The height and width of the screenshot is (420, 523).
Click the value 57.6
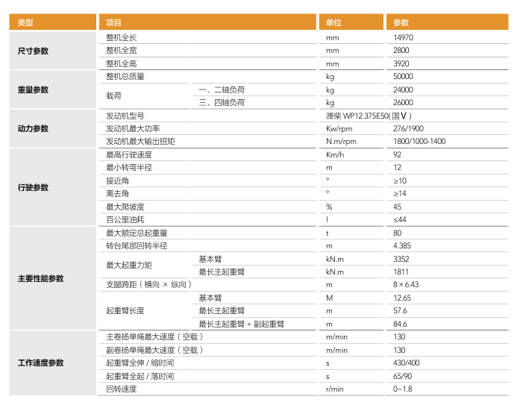click(x=400, y=310)
